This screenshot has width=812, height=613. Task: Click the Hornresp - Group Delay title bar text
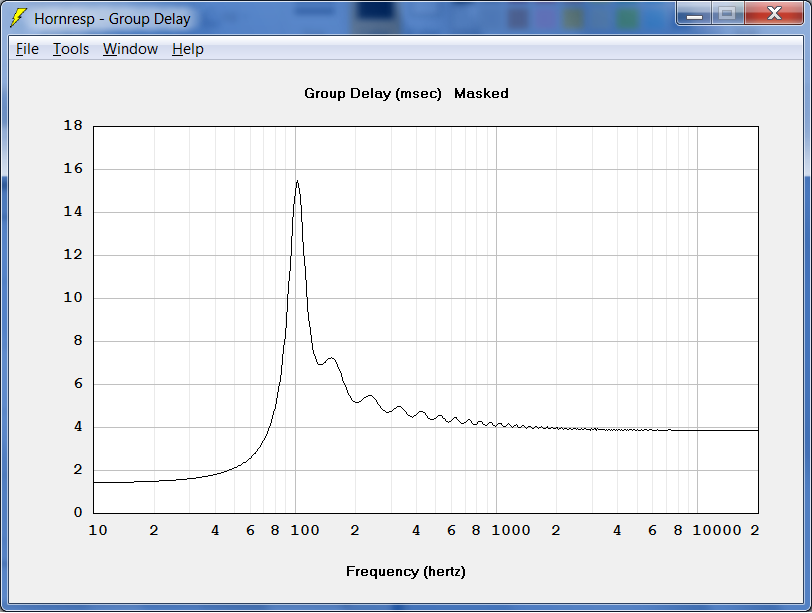pos(112,19)
